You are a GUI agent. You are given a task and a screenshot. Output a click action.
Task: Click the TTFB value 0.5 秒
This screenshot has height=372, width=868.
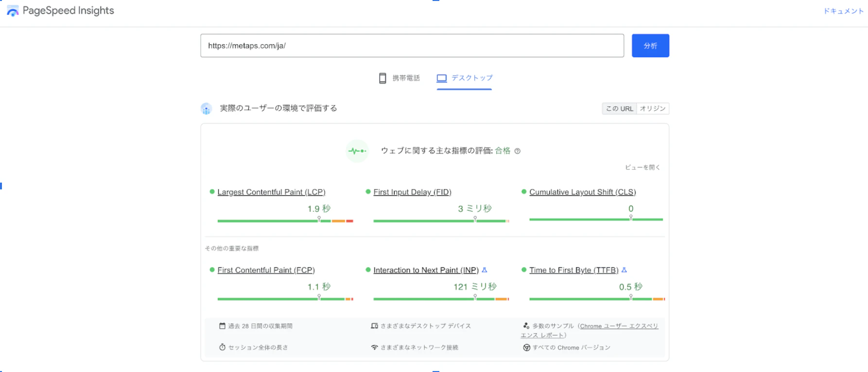point(630,287)
